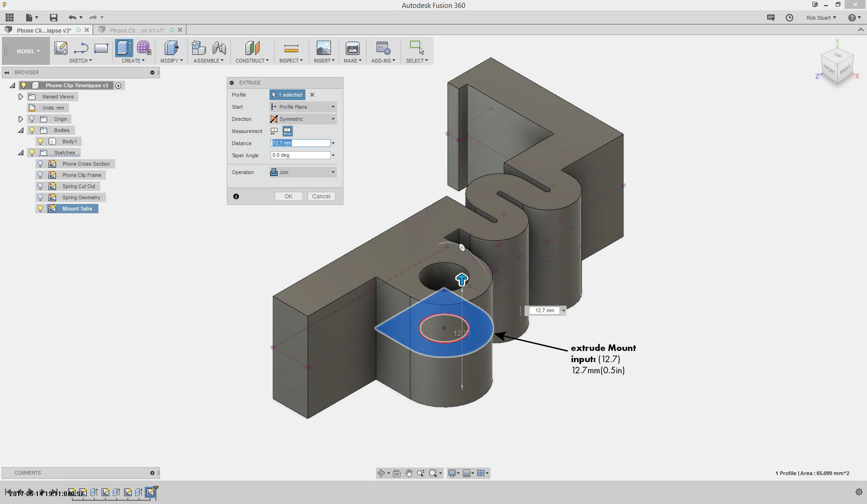
Task: Toggle visibility of the Origin folder
Action: 32,119
